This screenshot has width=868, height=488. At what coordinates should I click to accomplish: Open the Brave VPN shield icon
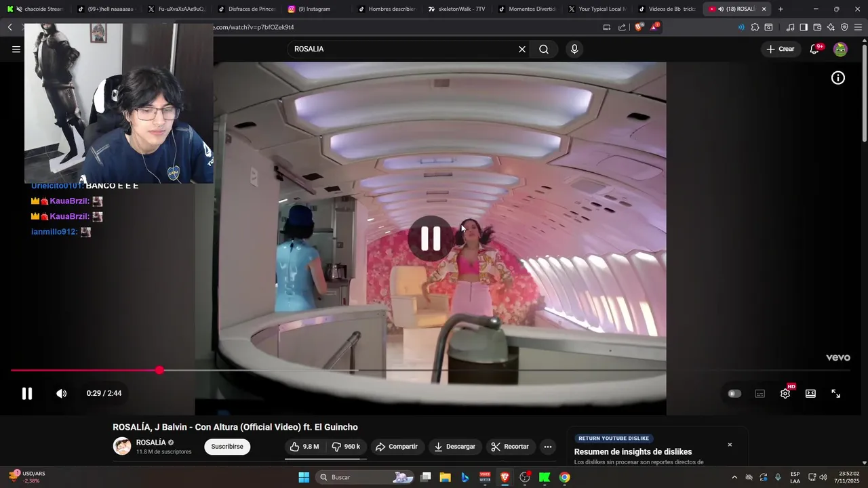pos(844,27)
